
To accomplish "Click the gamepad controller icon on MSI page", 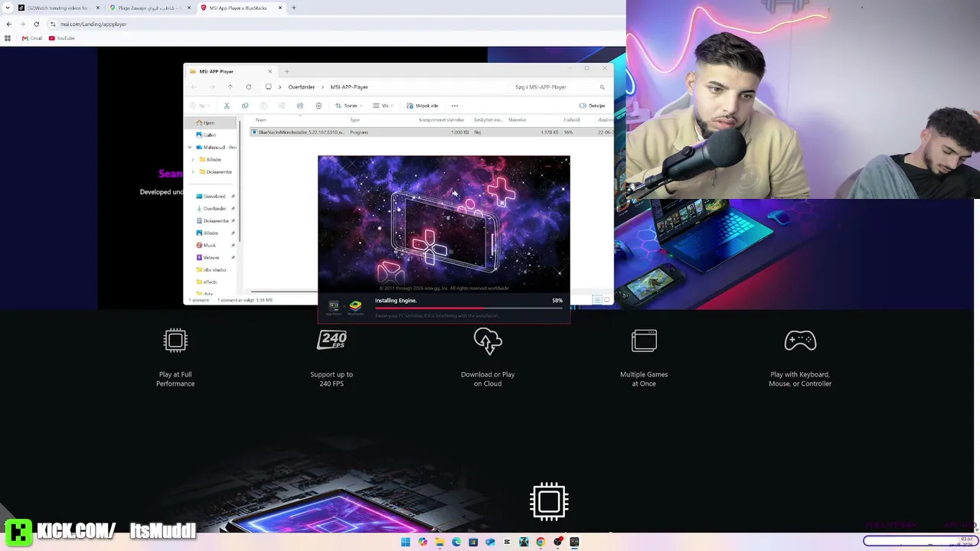I will click(x=800, y=341).
